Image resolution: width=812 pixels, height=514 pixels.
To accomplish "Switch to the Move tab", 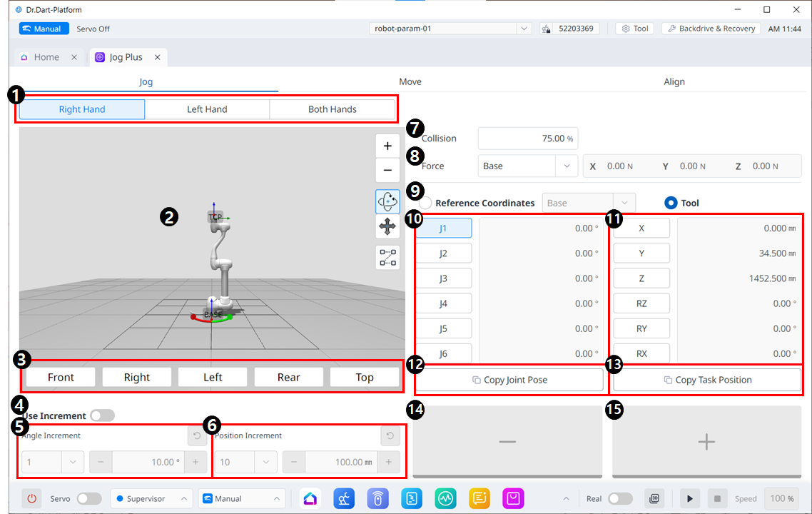I will click(410, 81).
